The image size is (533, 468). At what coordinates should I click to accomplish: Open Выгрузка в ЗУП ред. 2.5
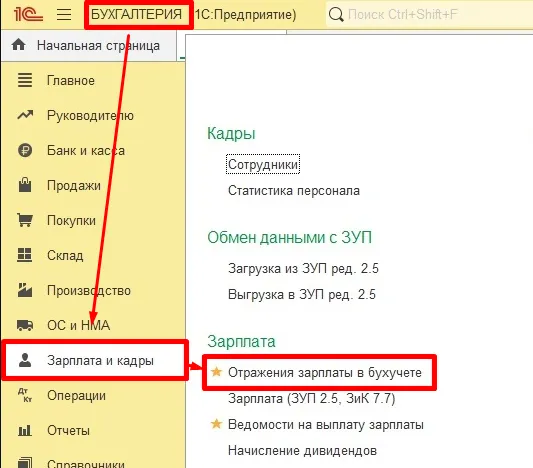302,294
